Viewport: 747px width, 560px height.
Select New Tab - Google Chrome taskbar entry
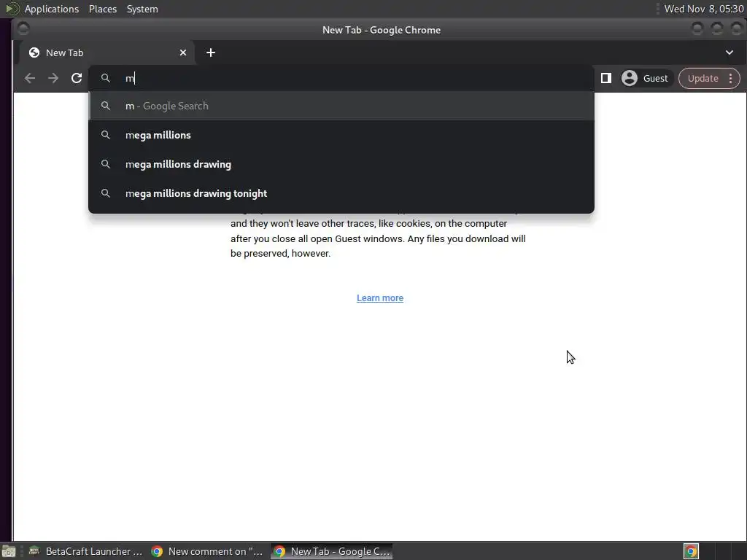point(332,551)
